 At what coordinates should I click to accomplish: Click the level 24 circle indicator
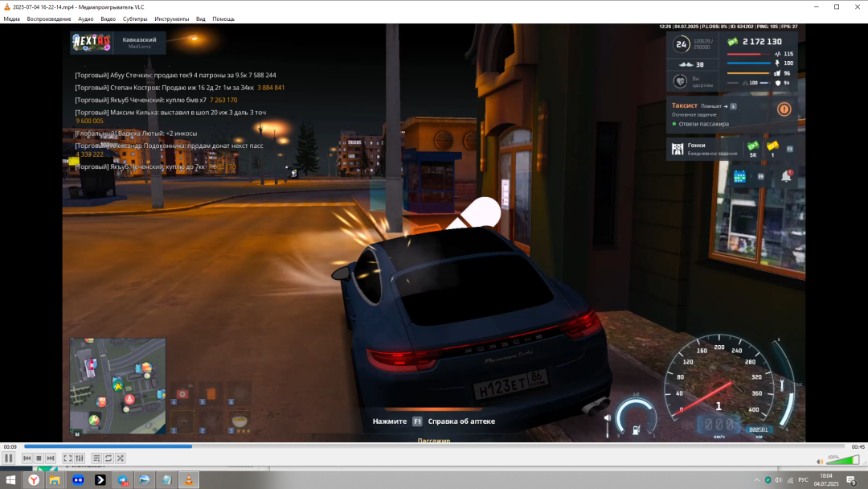pyautogui.click(x=681, y=44)
